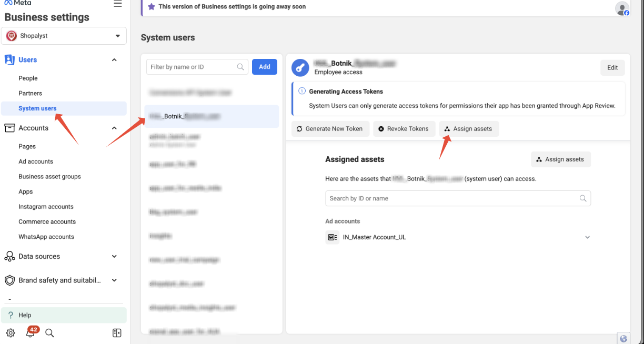Click the search magnifier in bottom bar
Screen dimensions: 644x344
coord(49,333)
